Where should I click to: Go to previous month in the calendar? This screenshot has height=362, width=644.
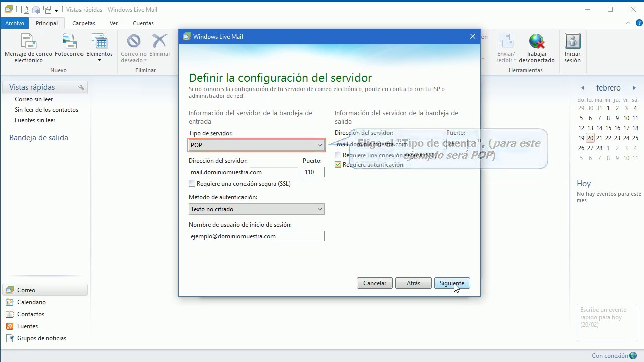583,88
